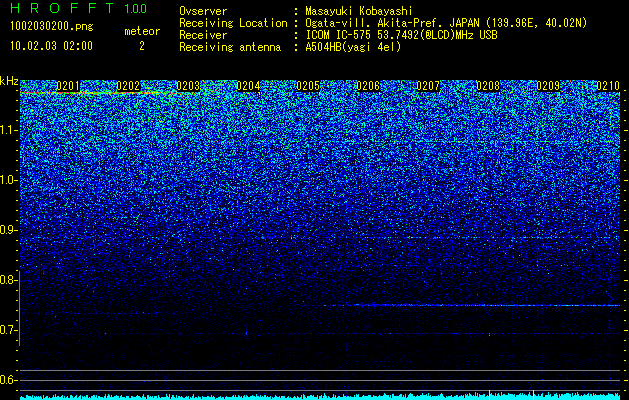Click the Receiving Location field label
This screenshot has width=629, height=400.
click(x=233, y=23)
